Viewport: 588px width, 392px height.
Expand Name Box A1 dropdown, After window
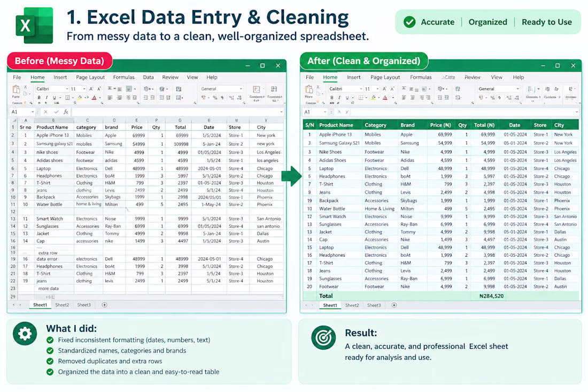[325, 112]
